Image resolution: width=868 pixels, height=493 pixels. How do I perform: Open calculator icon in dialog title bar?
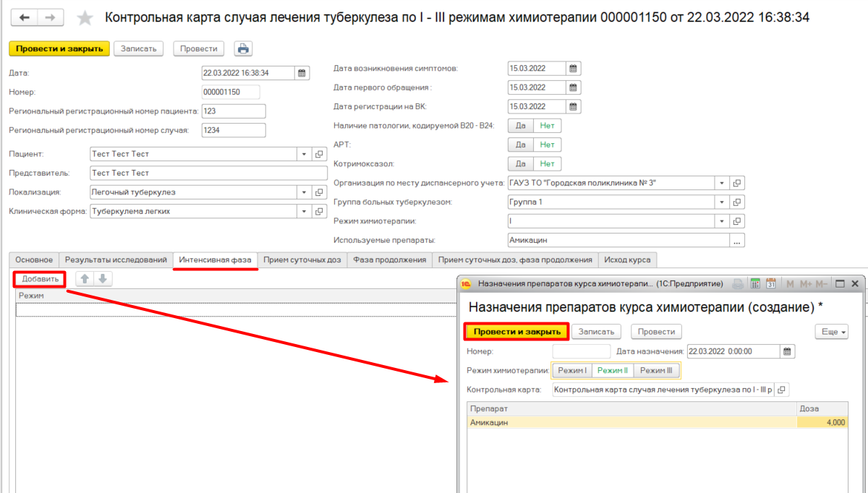pyautogui.click(x=754, y=283)
